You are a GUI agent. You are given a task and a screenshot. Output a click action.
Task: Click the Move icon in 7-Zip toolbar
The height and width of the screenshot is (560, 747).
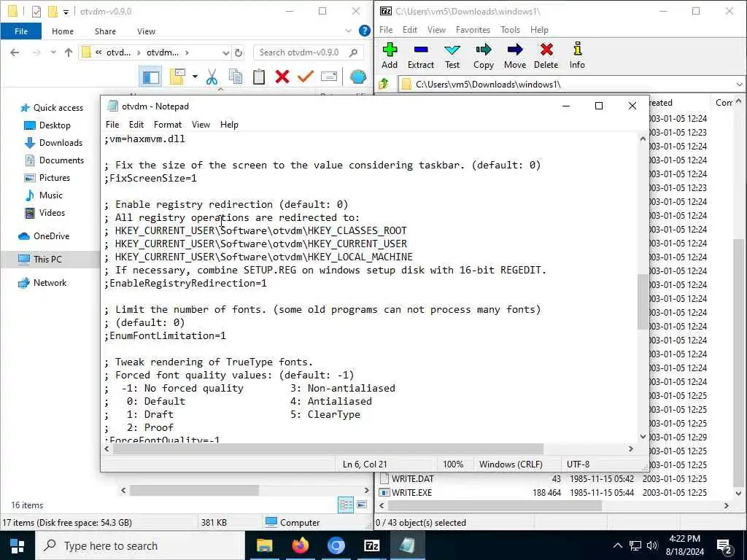point(514,55)
